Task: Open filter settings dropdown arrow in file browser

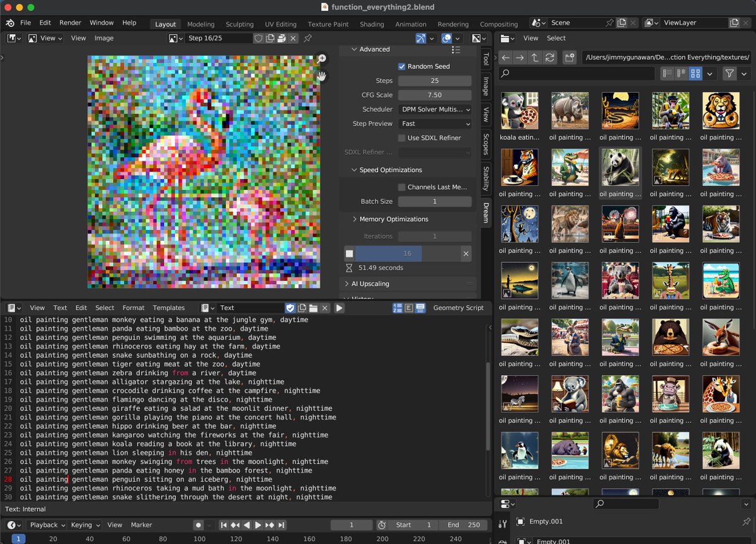Action: [744, 74]
